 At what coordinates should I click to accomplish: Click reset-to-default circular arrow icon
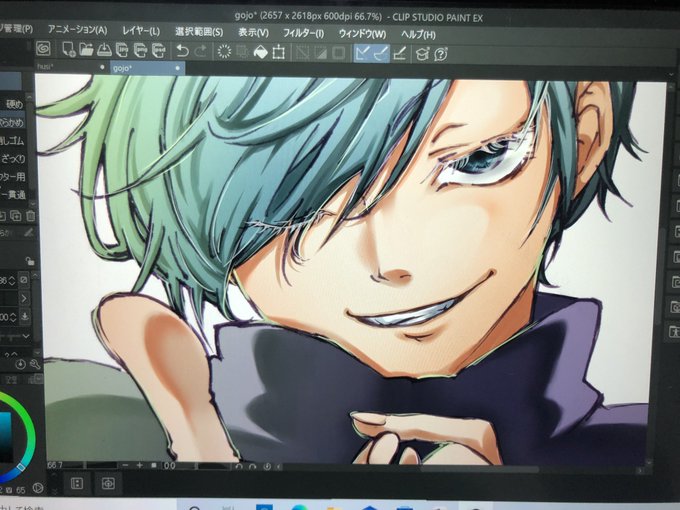(x=20, y=365)
